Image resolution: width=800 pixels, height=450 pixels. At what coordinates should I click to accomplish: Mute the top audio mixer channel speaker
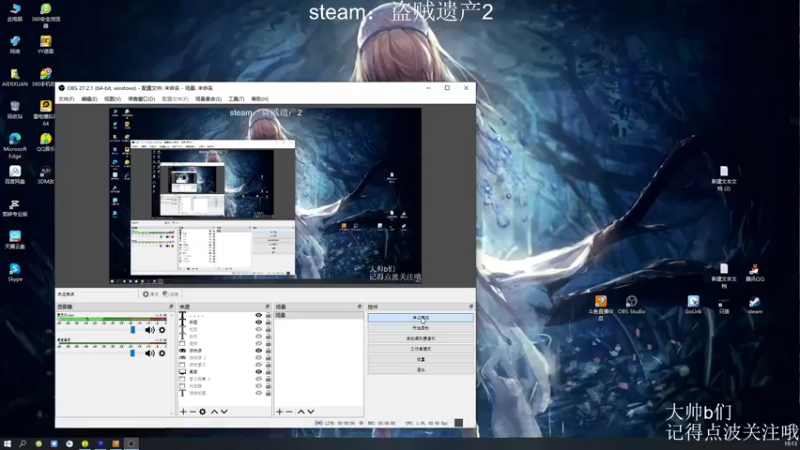pyautogui.click(x=149, y=330)
